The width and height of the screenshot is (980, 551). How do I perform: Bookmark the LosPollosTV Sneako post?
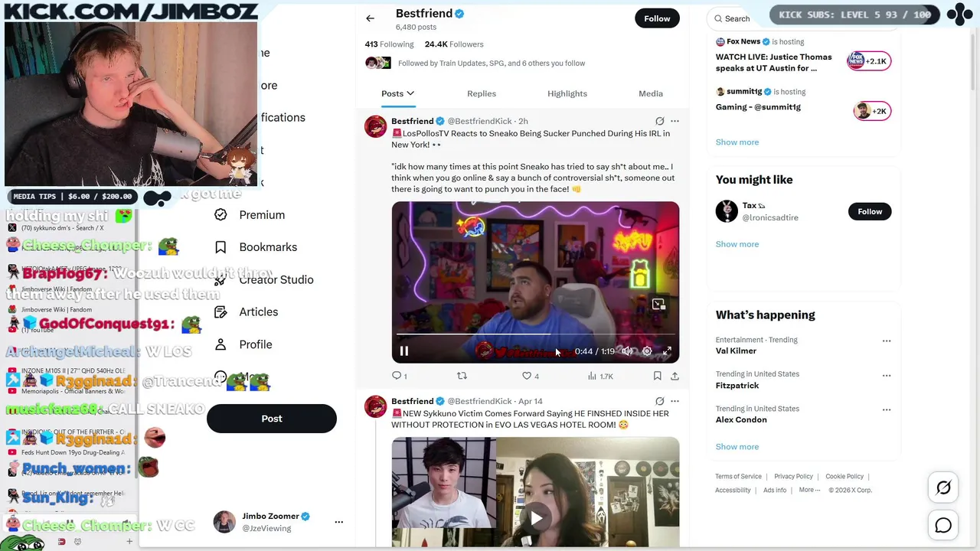(657, 376)
